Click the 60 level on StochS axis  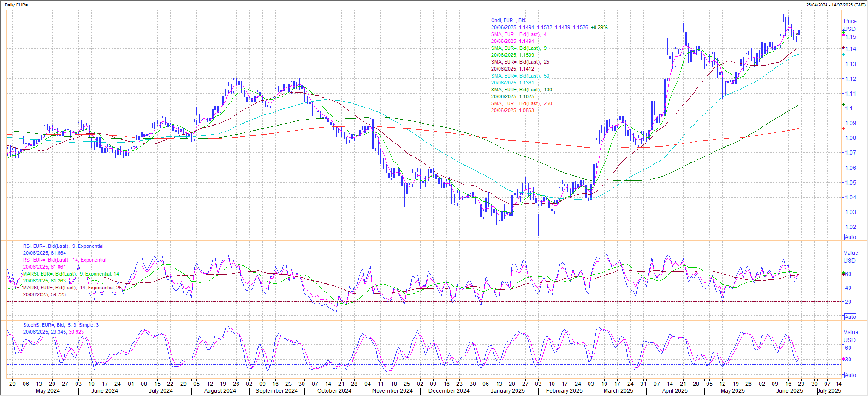coord(848,348)
